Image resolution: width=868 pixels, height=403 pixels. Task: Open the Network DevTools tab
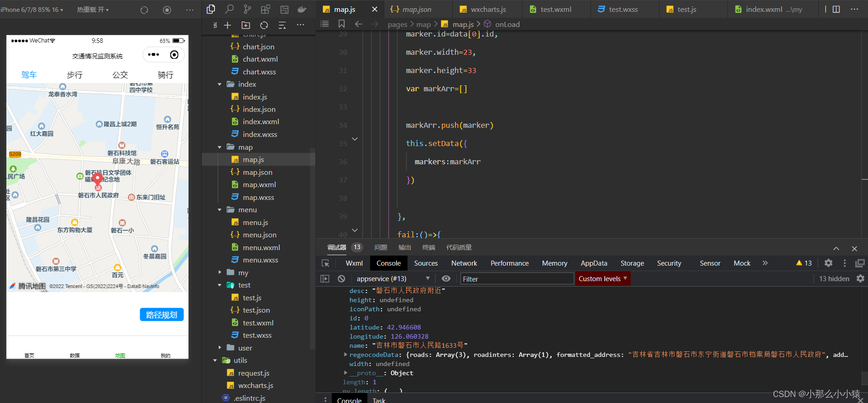(x=464, y=263)
